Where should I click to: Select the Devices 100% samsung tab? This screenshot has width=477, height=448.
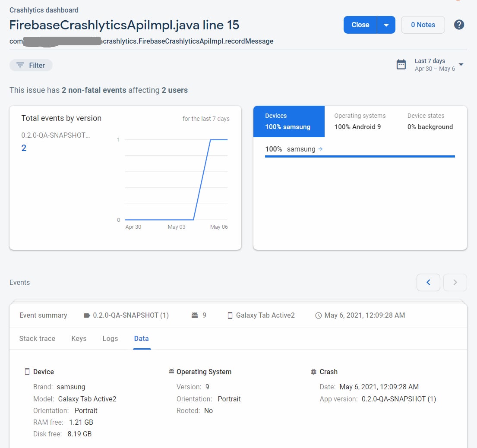pos(289,121)
